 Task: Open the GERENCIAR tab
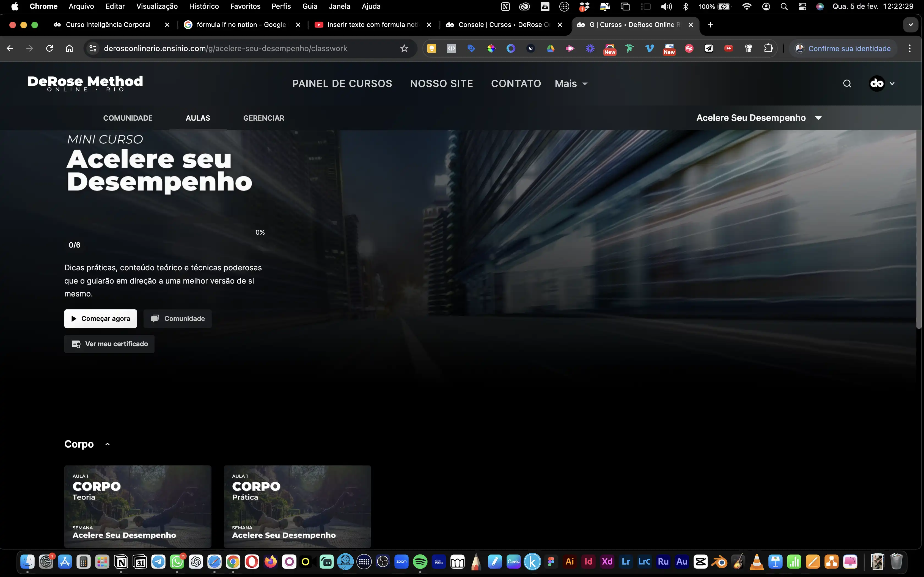[x=263, y=118]
